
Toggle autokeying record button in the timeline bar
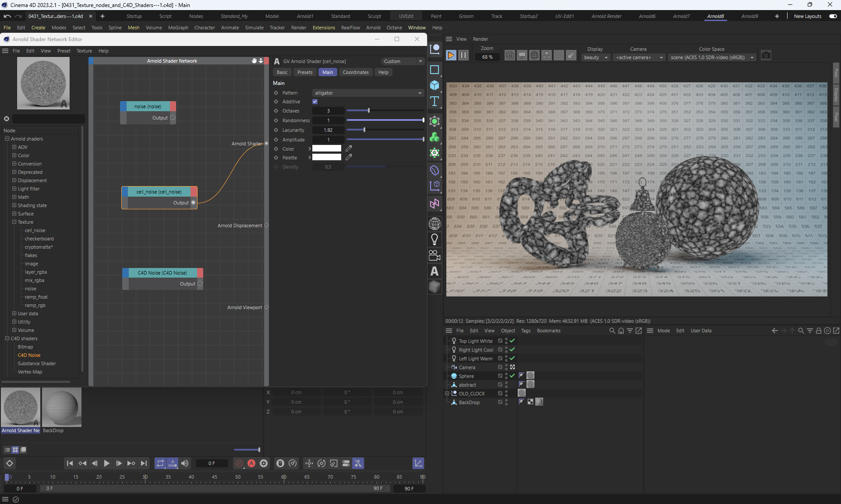251,463
